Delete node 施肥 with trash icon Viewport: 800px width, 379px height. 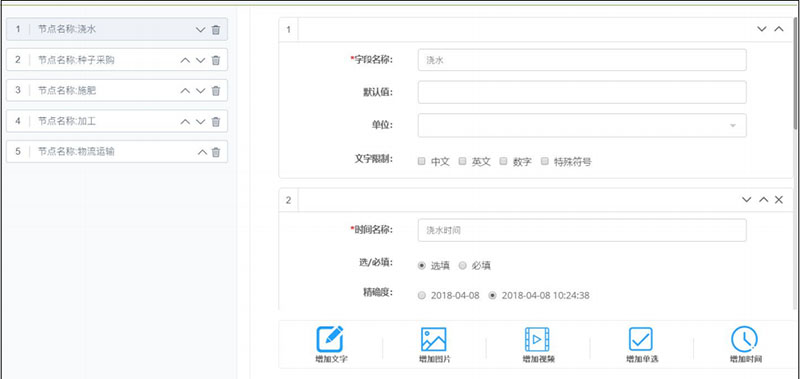[x=216, y=91]
